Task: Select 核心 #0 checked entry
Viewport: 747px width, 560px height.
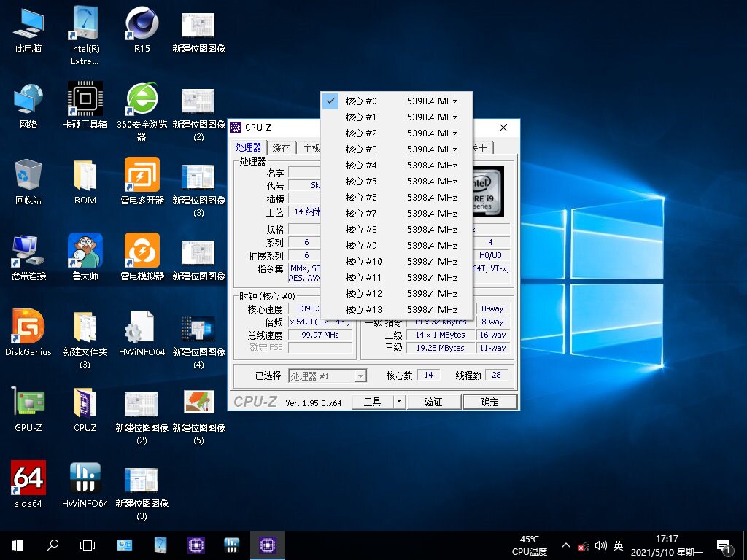Action: [x=396, y=101]
